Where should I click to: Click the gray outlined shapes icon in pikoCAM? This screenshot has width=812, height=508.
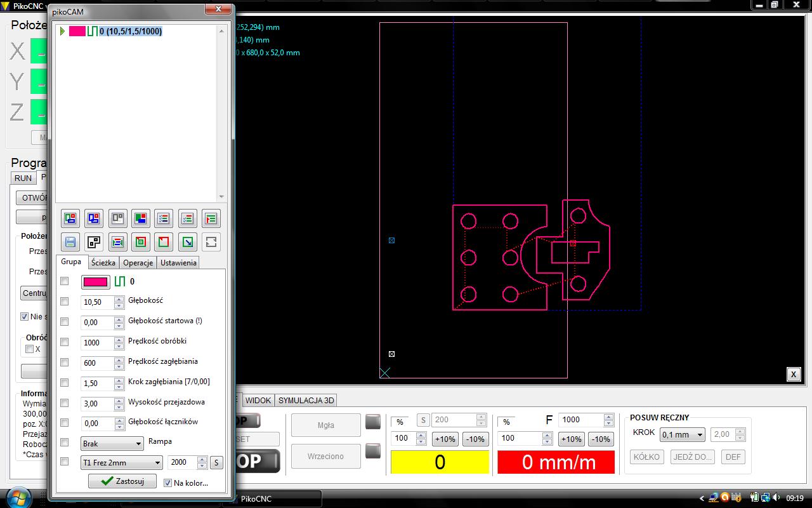117,218
